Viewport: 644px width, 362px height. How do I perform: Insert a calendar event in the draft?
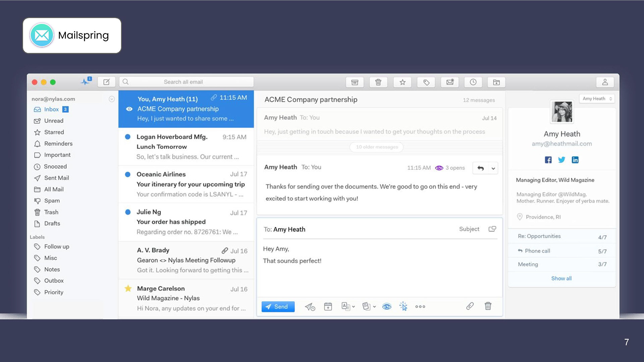point(328,306)
